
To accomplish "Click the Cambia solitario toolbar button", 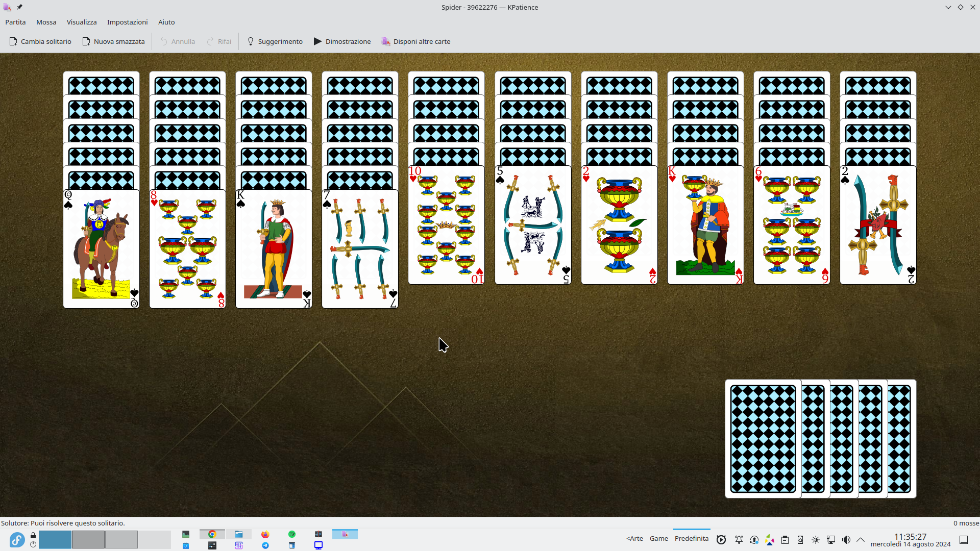I will click(x=40, y=41).
